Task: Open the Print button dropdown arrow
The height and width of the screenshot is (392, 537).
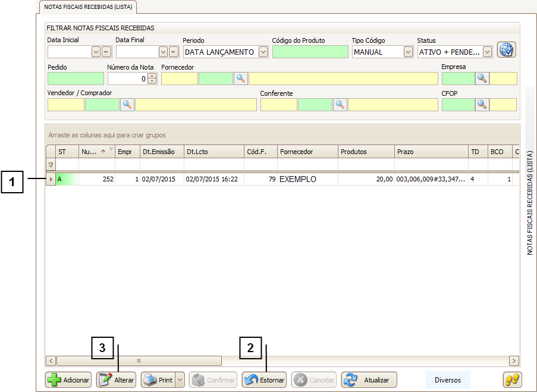Action: tap(180, 380)
